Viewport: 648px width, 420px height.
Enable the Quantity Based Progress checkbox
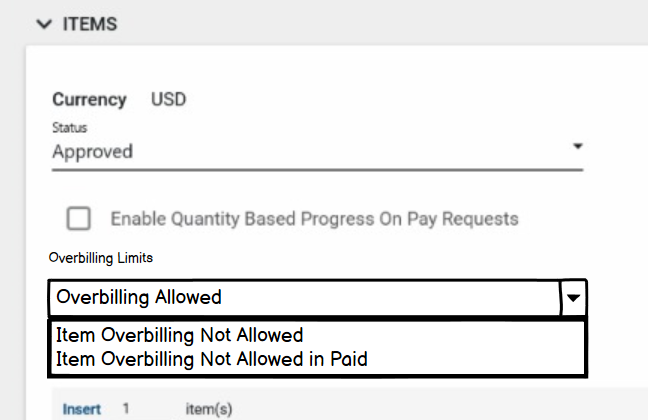pyautogui.click(x=78, y=218)
